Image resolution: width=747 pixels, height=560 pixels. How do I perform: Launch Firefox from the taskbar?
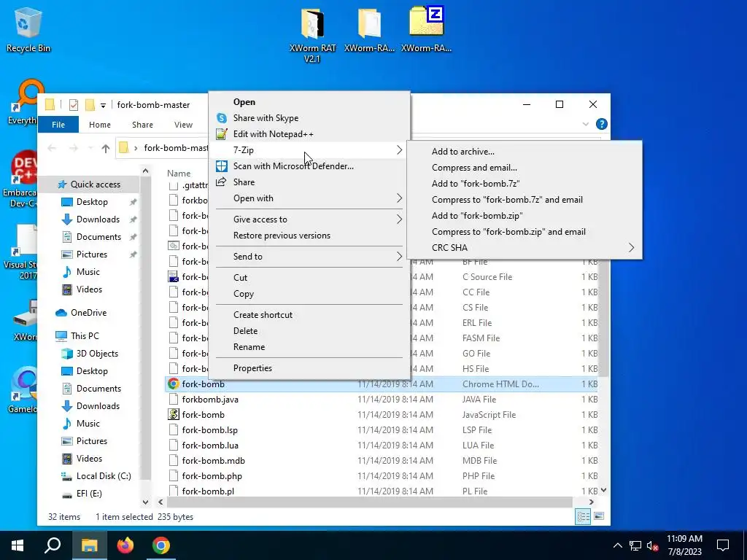pyautogui.click(x=125, y=545)
